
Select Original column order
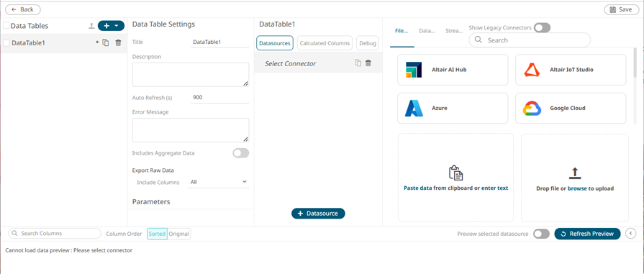point(179,234)
